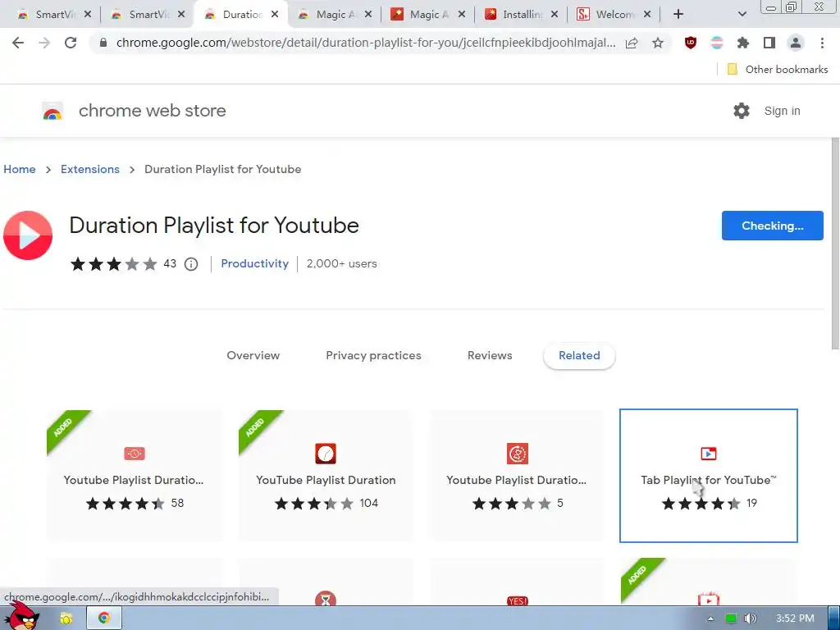
Task: Open the Extensions puzzle piece menu
Action: click(743, 43)
